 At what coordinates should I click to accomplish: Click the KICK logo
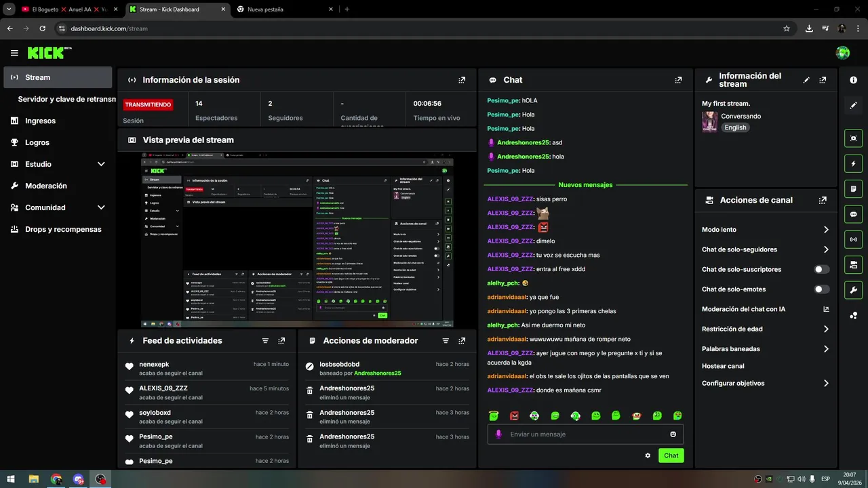[x=46, y=53]
